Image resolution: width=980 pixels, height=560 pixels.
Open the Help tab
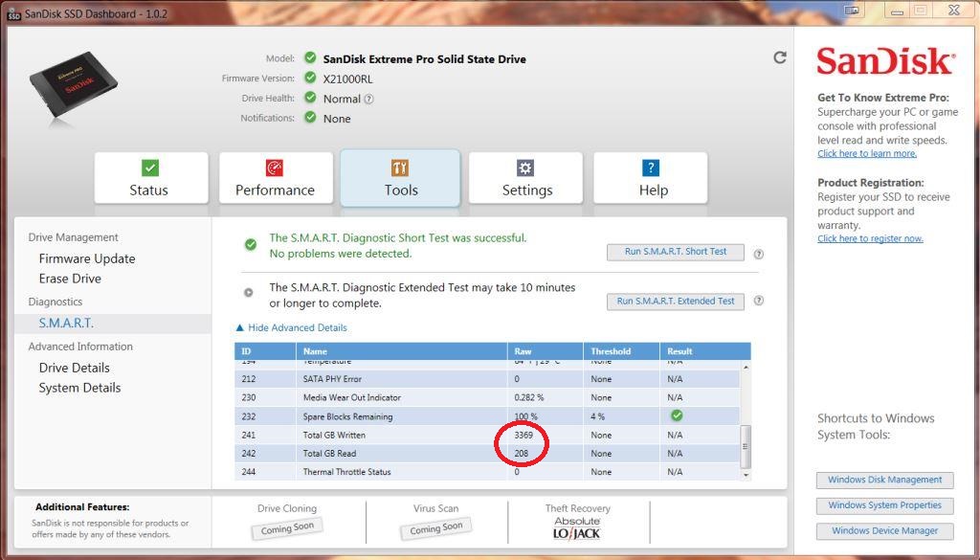click(x=652, y=178)
